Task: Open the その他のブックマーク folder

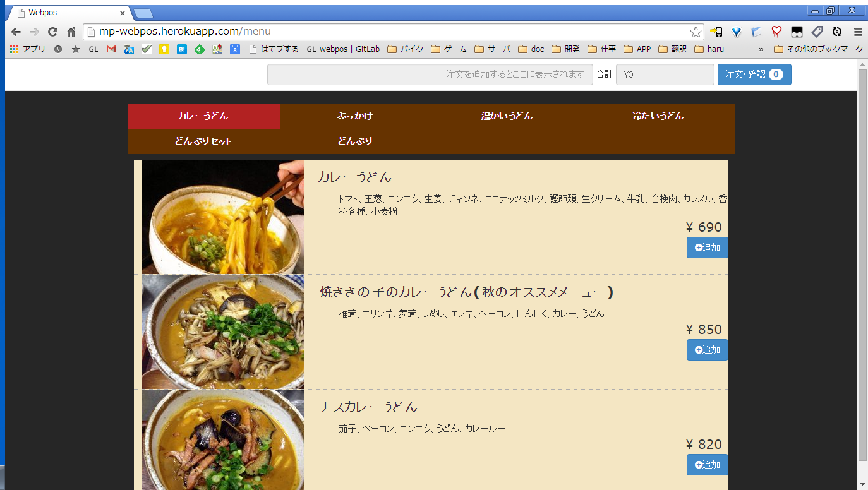Action: click(818, 49)
